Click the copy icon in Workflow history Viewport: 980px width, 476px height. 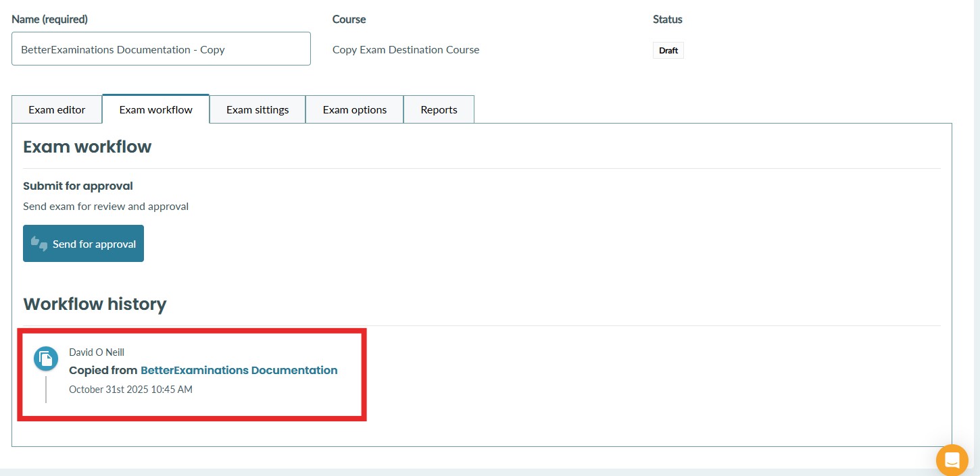[46, 359]
